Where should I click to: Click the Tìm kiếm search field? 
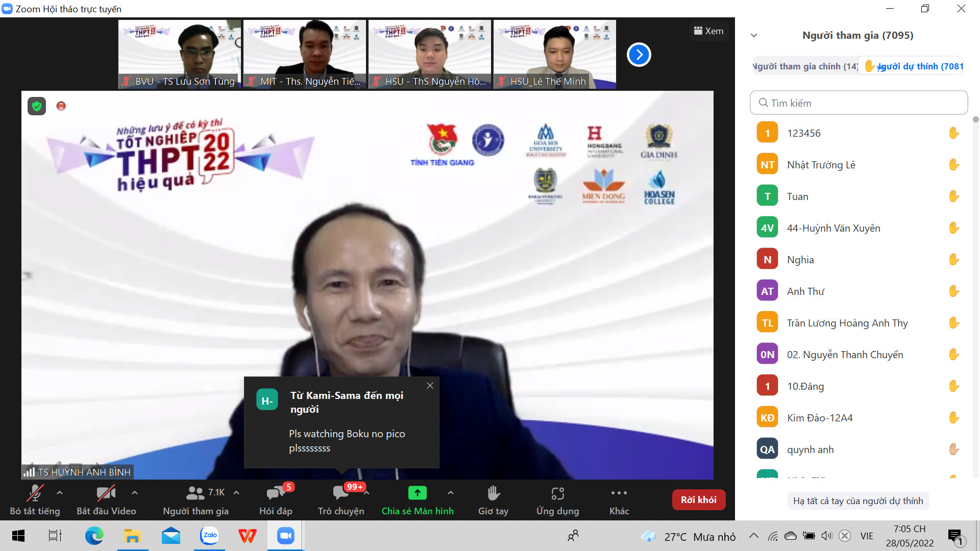[x=859, y=103]
